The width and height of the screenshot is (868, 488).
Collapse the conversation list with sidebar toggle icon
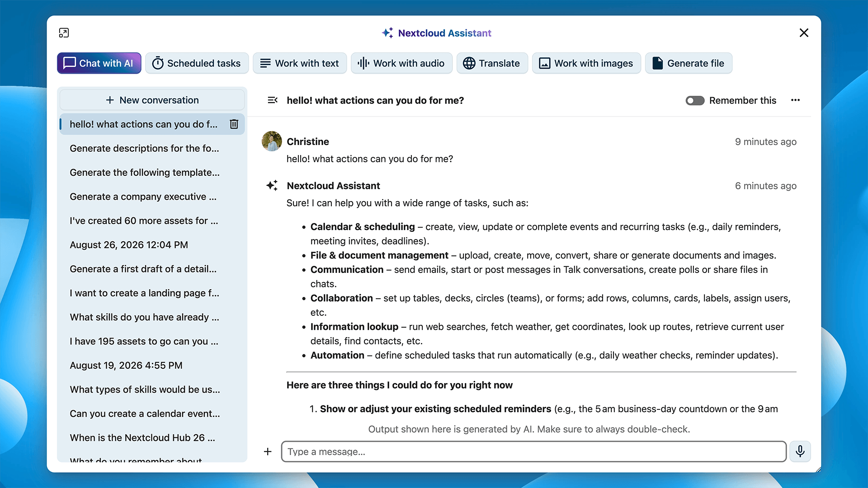(273, 100)
